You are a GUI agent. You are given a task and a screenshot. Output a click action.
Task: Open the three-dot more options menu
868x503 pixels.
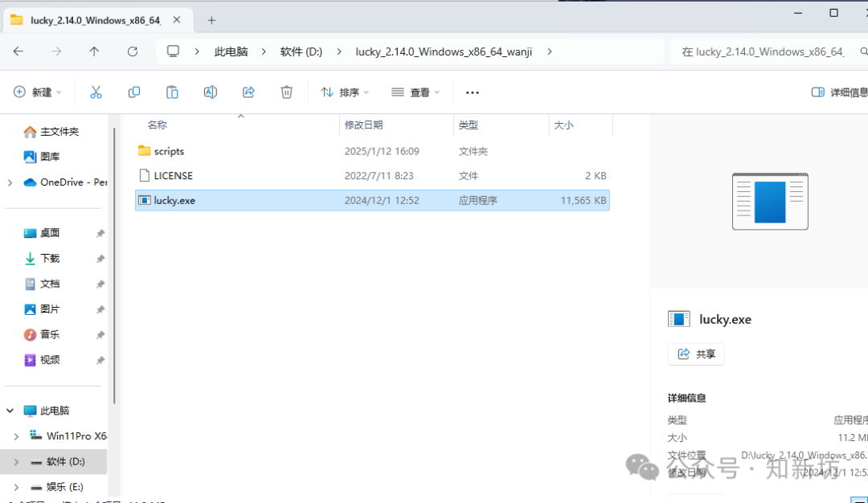coord(473,92)
